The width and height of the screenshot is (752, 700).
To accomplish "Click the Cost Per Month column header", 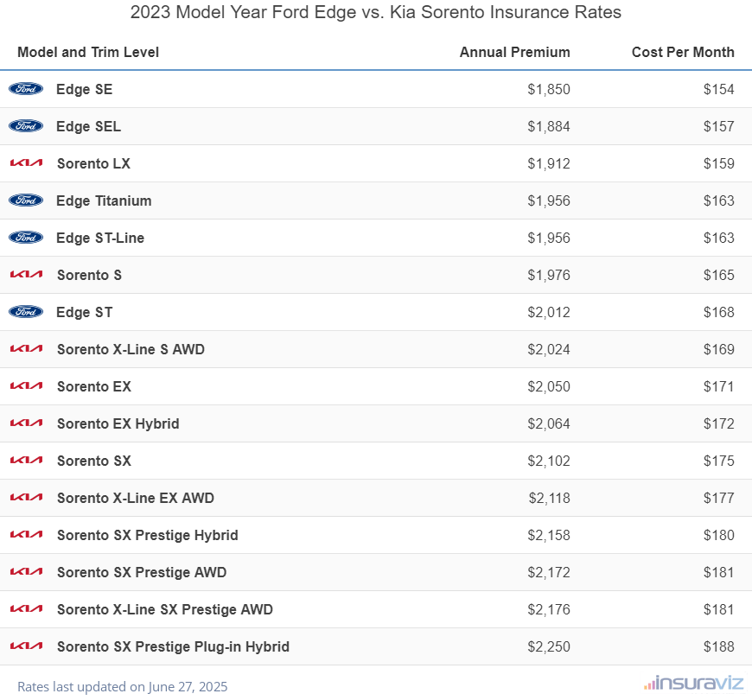I will (x=683, y=52).
